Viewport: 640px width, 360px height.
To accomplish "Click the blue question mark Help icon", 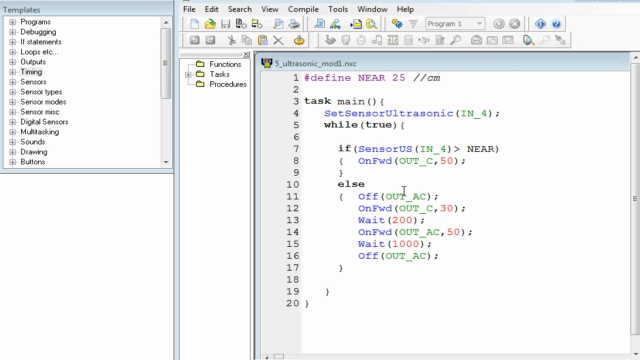I will [x=556, y=24].
